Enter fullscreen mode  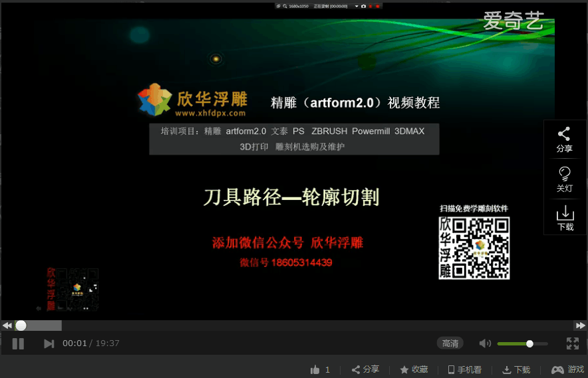pyautogui.click(x=573, y=343)
